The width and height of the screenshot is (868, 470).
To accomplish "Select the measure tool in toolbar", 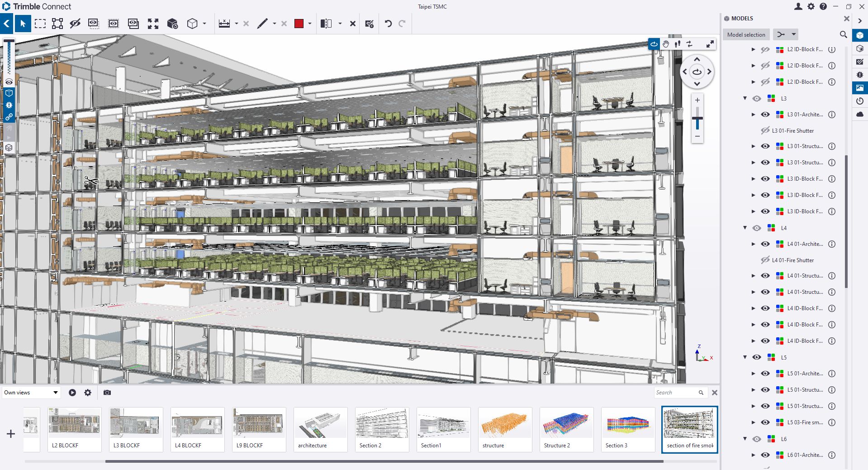I will 224,24.
